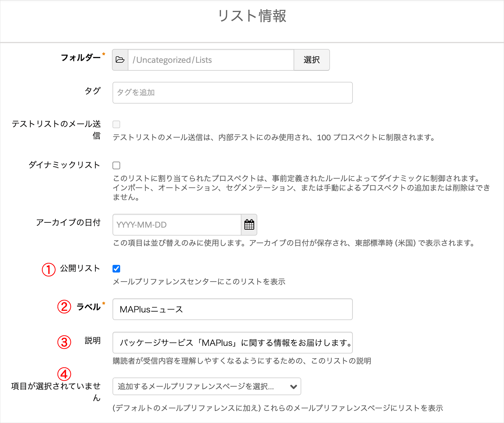The height and width of the screenshot is (423, 504).
Task: Click the リスト情報 heading
Action: (x=252, y=16)
